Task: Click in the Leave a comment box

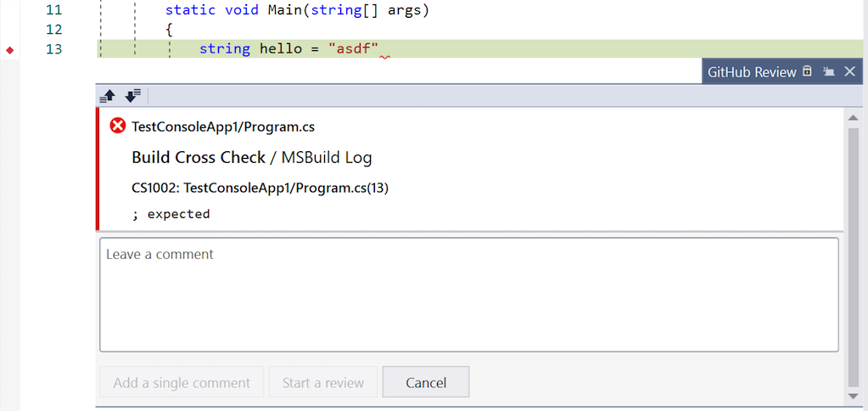Action: [x=468, y=295]
